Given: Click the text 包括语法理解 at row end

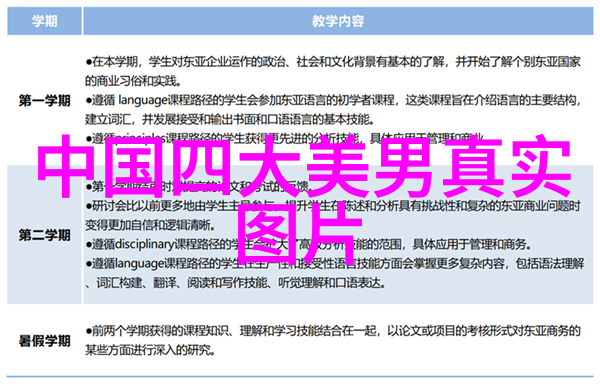Looking at the screenshot, I should pyautogui.click(x=550, y=263).
